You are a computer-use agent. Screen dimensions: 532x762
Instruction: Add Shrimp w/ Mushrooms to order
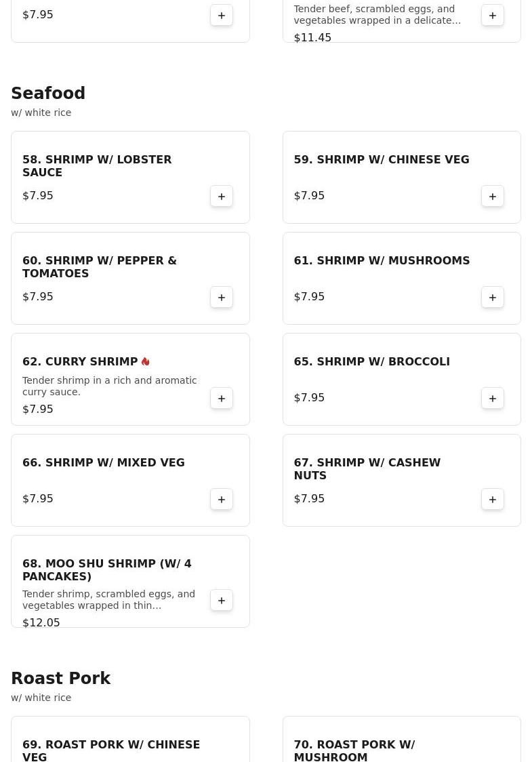(x=493, y=297)
